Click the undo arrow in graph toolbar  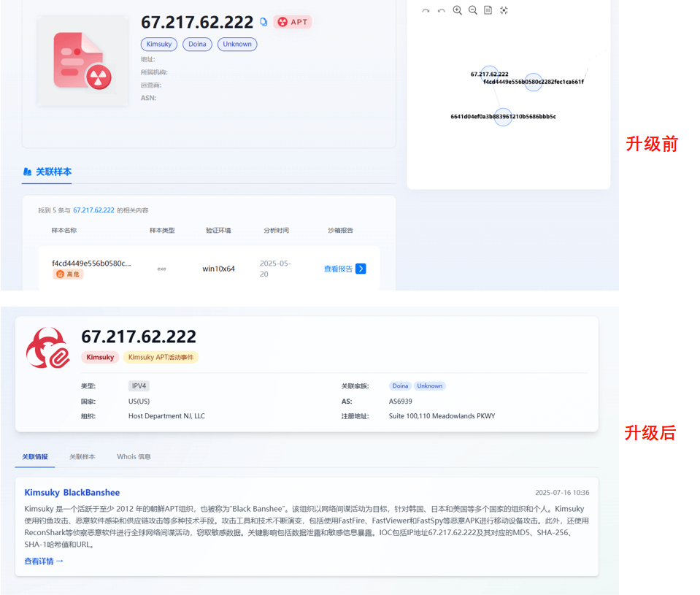(441, 11)
